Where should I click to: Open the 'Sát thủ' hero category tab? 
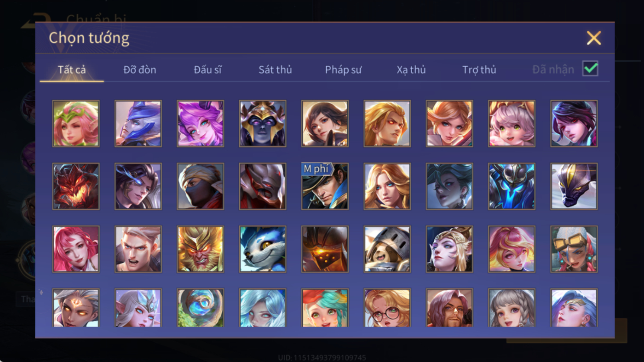click(275, 70)
